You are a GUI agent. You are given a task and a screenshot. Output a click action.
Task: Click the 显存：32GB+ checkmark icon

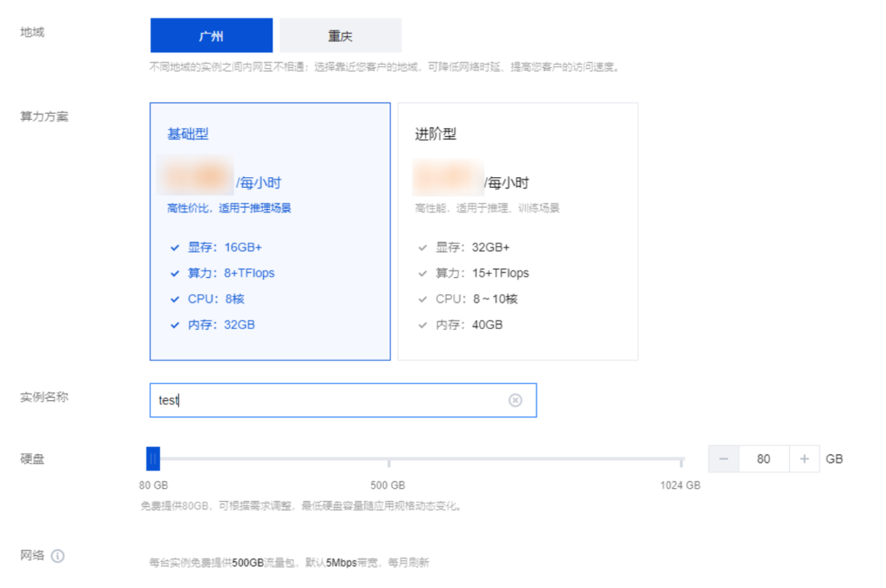coord(422,248)
